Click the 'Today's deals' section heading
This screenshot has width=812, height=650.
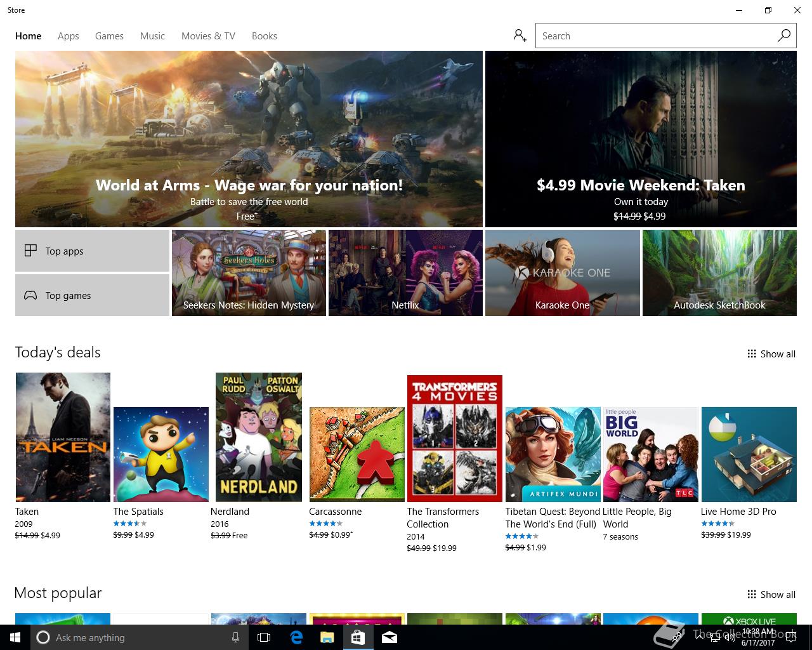(58, 352)
